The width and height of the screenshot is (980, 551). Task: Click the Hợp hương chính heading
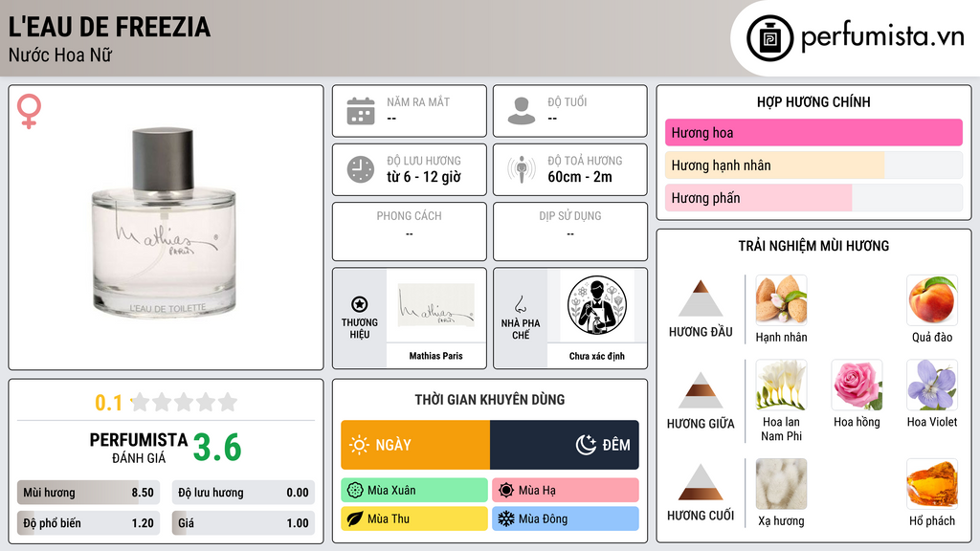click(x=813, y=101)
